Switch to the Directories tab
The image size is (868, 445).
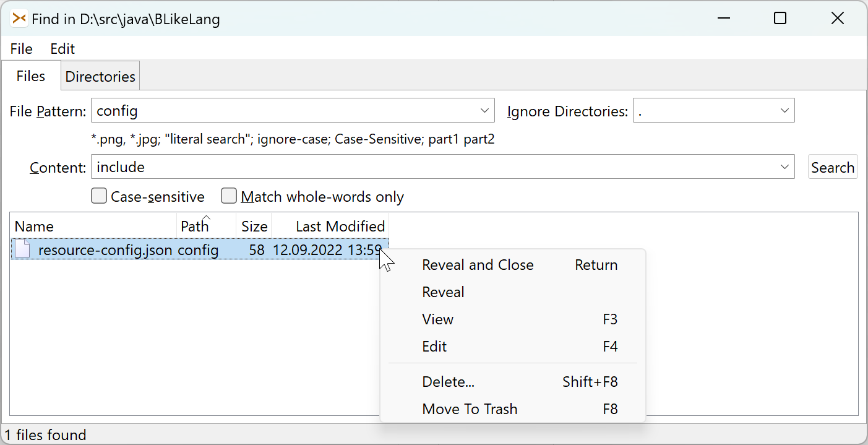point(100,76)
